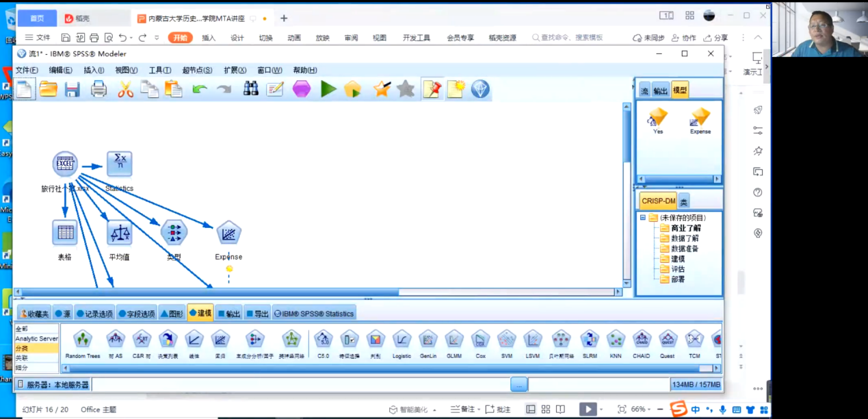Click the 智能美化 button in WPS status bar

408,409
